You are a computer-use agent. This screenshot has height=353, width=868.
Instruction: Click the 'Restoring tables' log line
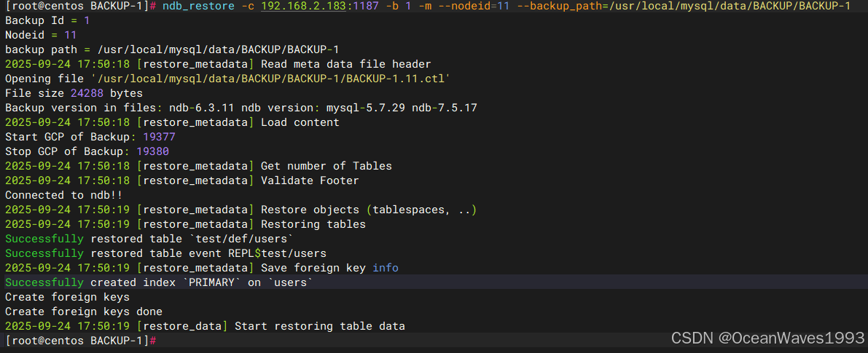pyautogui.click(x=185, y=223)
